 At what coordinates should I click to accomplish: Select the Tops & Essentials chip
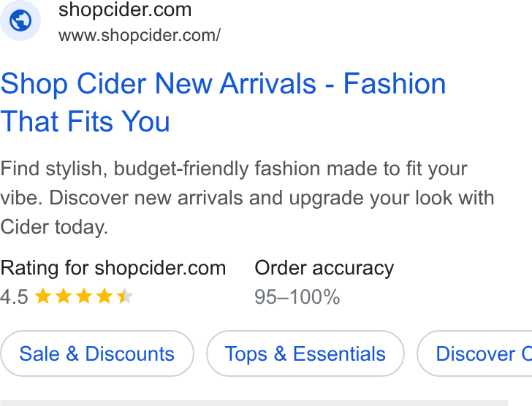pyautogui.click(x=305, y=353)
